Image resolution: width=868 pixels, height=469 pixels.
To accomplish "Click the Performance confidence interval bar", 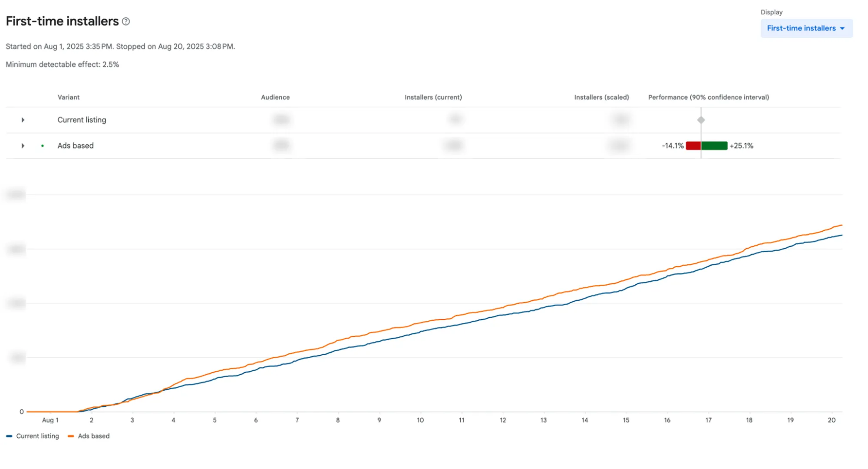I will (706, 146).
